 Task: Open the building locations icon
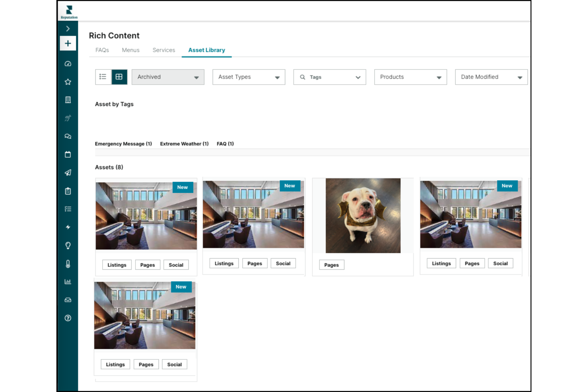(x=68, y=100)
